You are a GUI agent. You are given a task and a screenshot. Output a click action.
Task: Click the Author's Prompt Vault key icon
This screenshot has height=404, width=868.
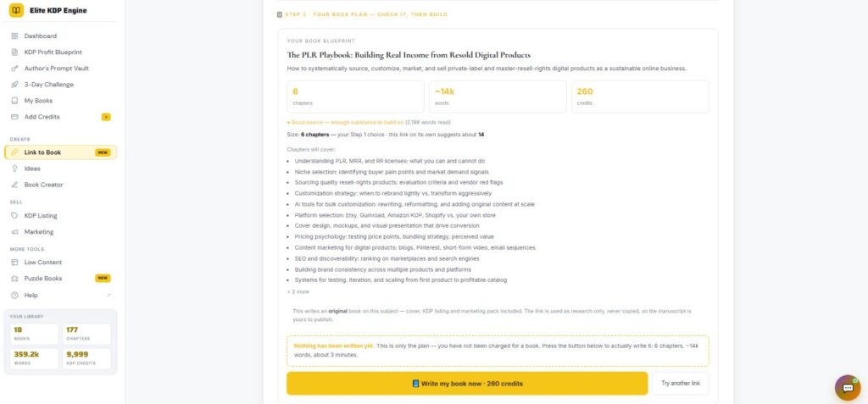tap(14, 69)
